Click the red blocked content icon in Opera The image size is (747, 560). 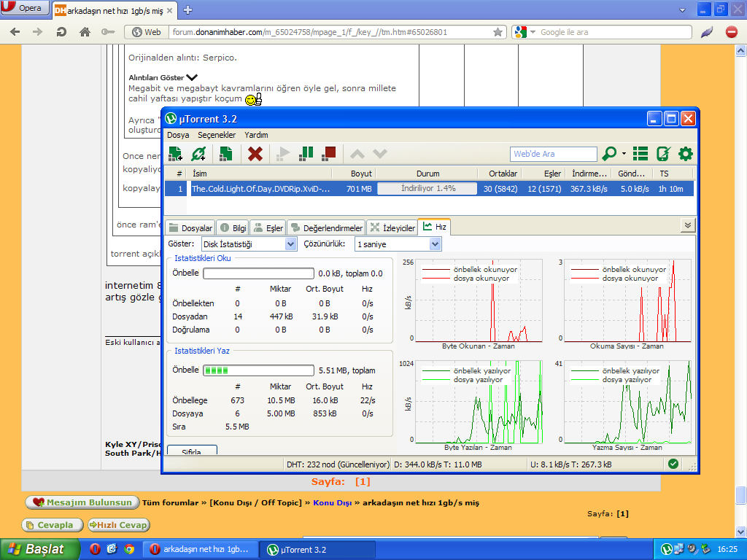731,32
